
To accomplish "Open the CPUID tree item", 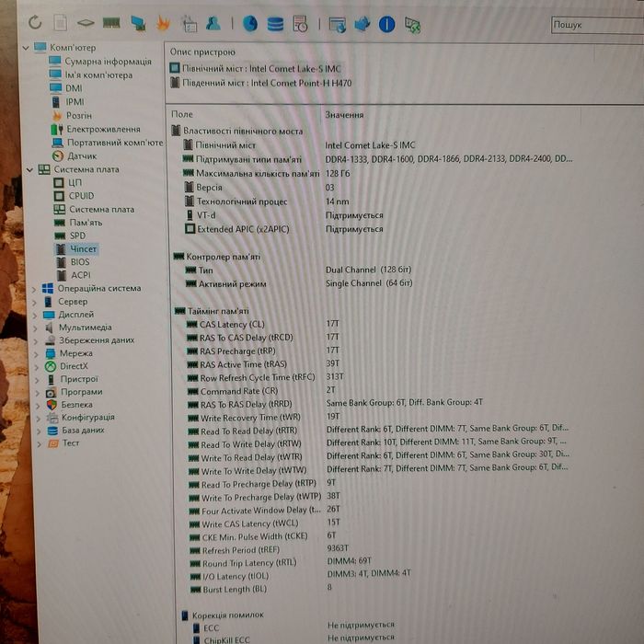I will [x=75, y=196].
